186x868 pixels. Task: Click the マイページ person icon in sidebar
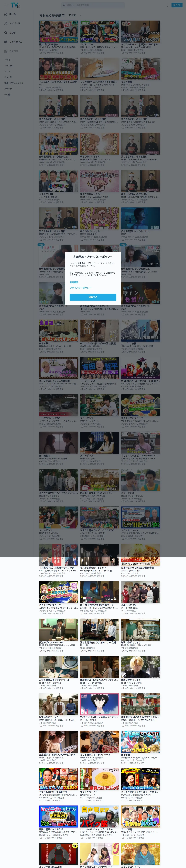click(6, 23)
